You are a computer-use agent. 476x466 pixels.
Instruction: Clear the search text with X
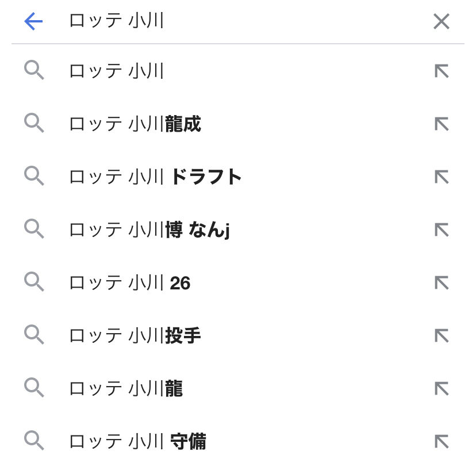[442, 21]
